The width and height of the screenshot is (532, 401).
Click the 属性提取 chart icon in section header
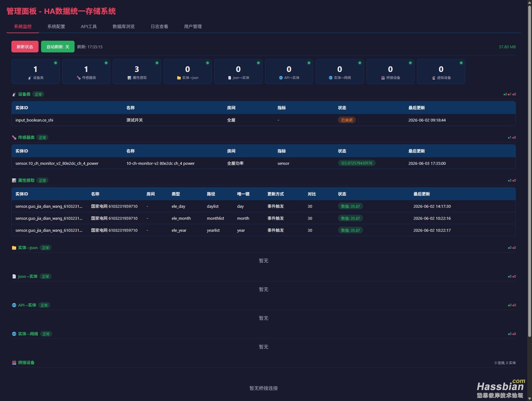(14, 181)
